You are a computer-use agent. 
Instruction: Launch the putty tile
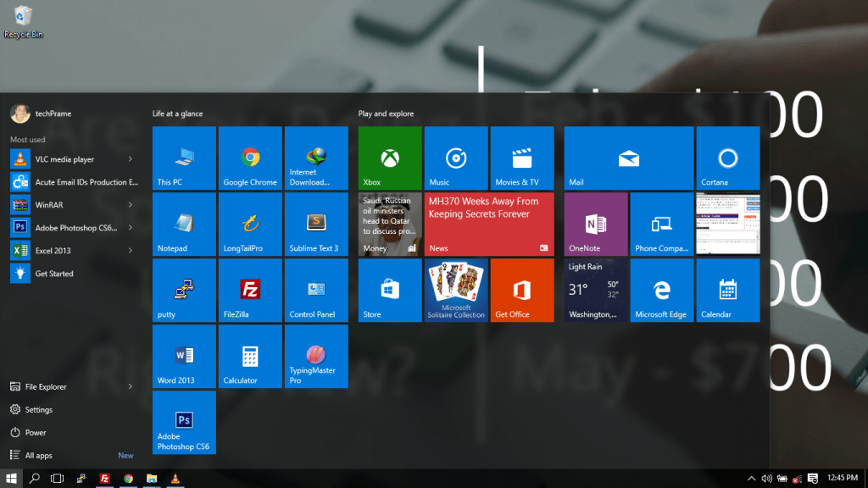tap(184, 290)
